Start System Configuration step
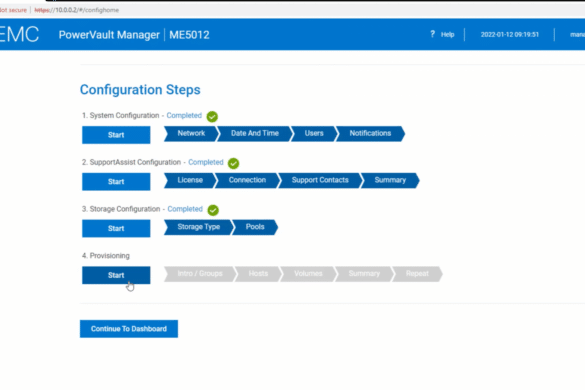This screenshot has width=585, height=390. [x=116, y=135]
